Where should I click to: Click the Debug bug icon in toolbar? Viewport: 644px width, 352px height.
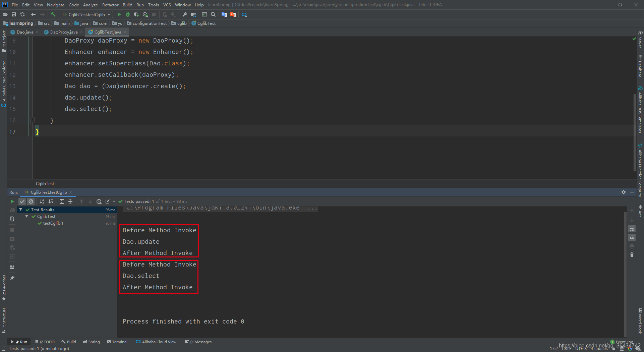(128, 14)
